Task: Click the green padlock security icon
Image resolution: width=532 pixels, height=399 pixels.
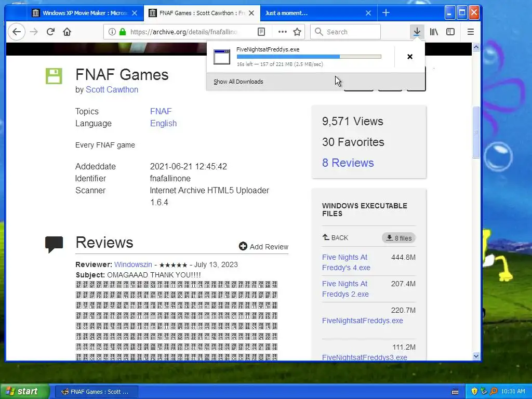Action: click(123, 32)
